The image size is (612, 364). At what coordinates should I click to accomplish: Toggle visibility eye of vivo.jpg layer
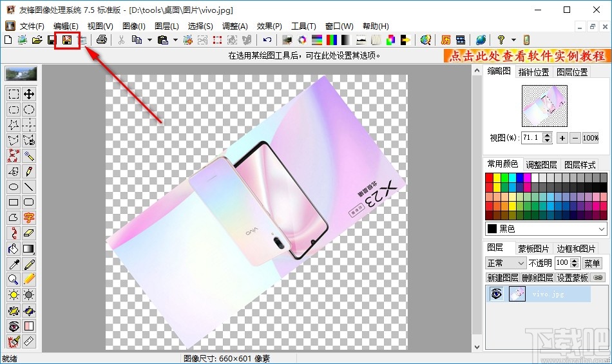(497, 293)
